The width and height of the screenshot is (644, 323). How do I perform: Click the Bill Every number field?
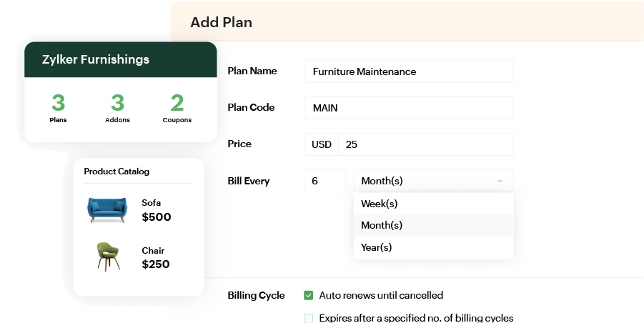pos(325,181)
